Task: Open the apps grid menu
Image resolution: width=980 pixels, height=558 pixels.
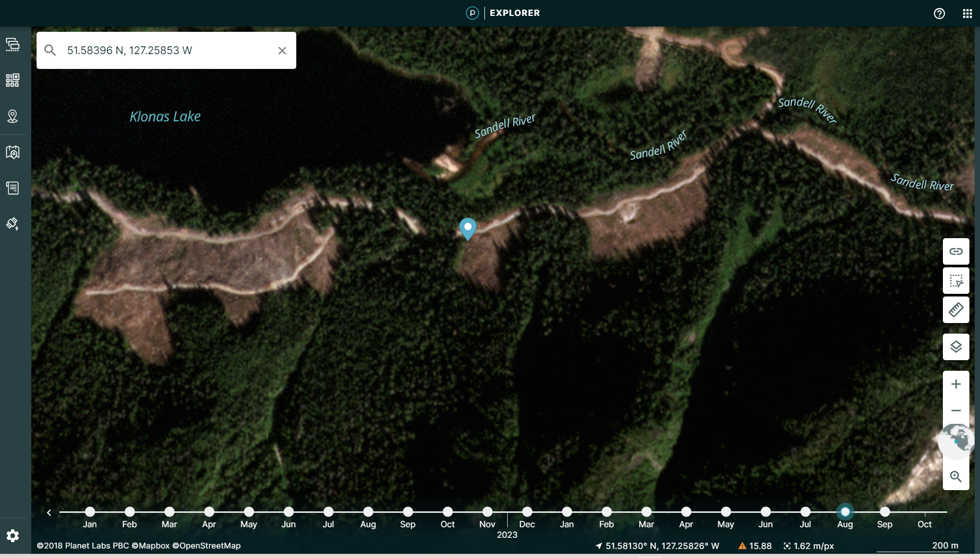Action: pyautogui.click(x=967, y=13)
